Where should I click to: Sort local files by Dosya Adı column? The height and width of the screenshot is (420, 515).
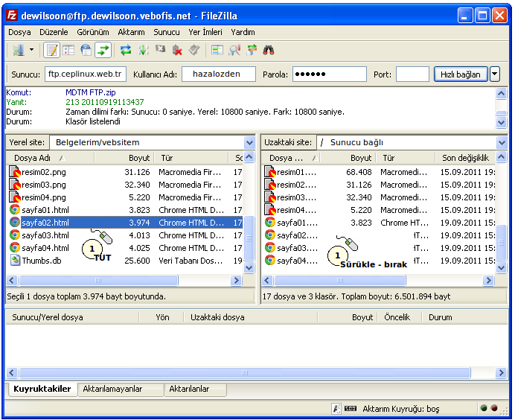tap(51, 158)
